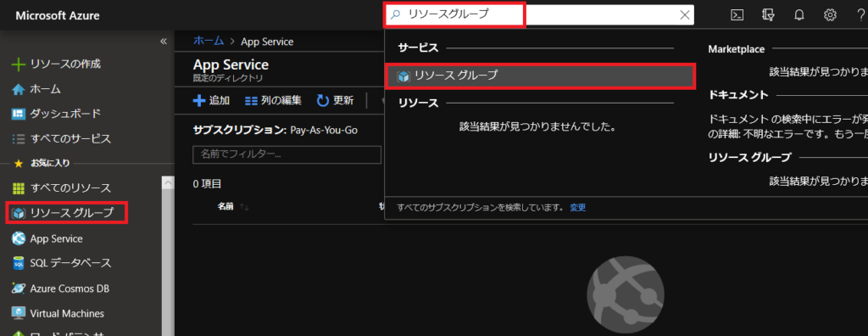
Task: Open the Cloud Shell icon in the top bar
Action: pos(737,15)
